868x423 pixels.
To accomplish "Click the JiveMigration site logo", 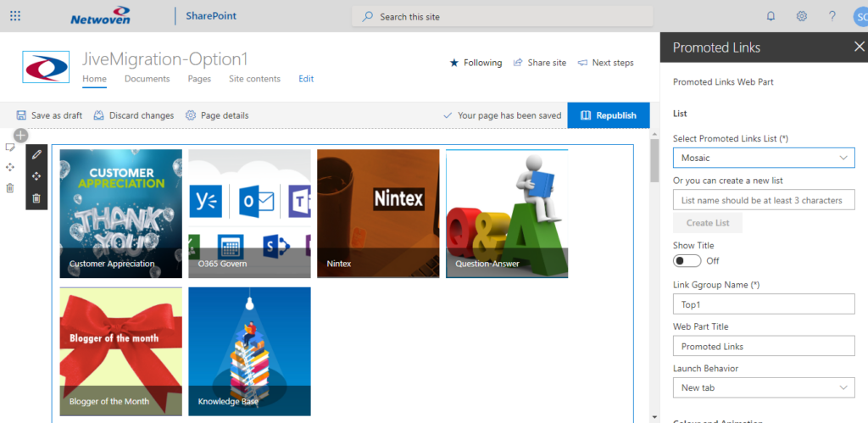I will pos(46,67).
